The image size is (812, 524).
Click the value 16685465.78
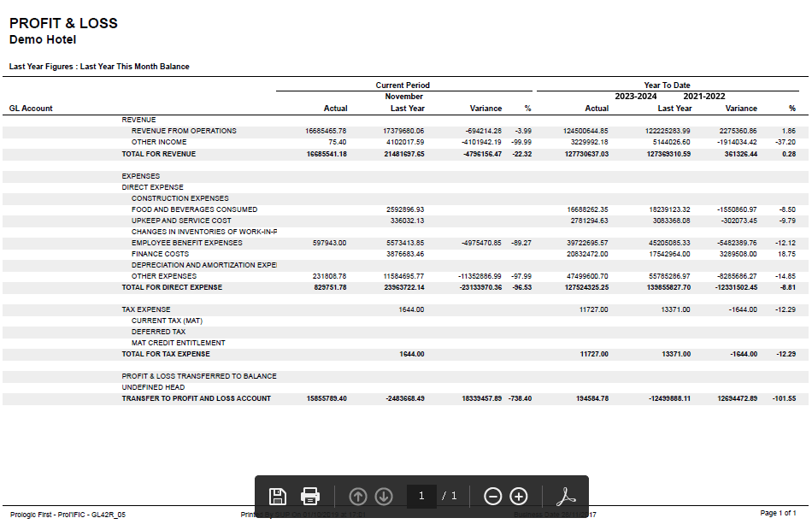pos(326,131)
